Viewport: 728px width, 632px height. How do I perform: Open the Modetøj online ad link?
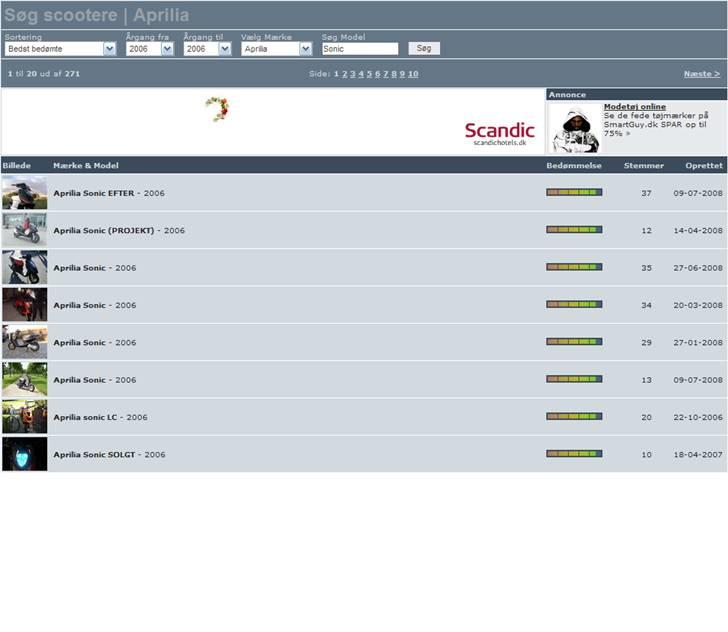[634, 106]
